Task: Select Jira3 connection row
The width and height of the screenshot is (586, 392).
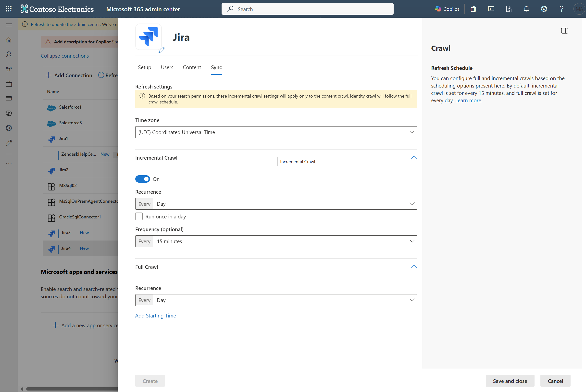Action: pyautogui.click(x=80, y=232)
